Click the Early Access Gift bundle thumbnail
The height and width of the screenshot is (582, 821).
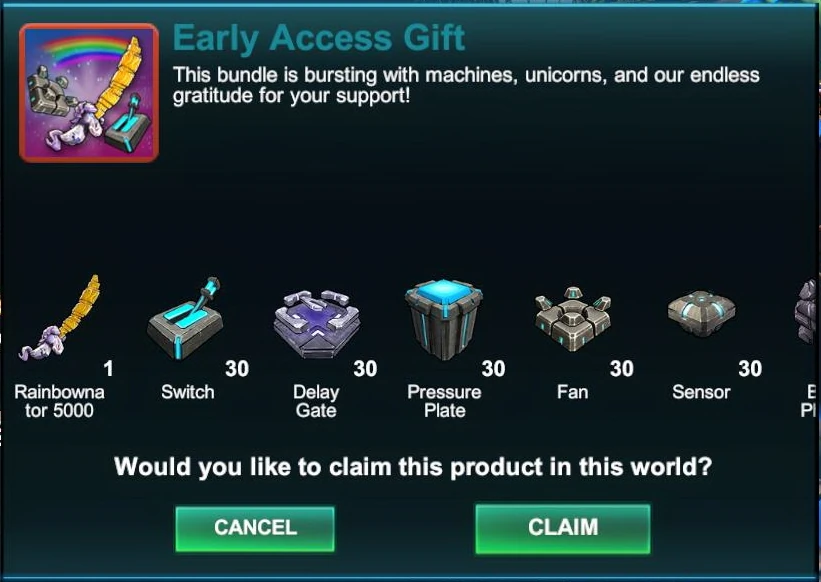pos(89,93)
